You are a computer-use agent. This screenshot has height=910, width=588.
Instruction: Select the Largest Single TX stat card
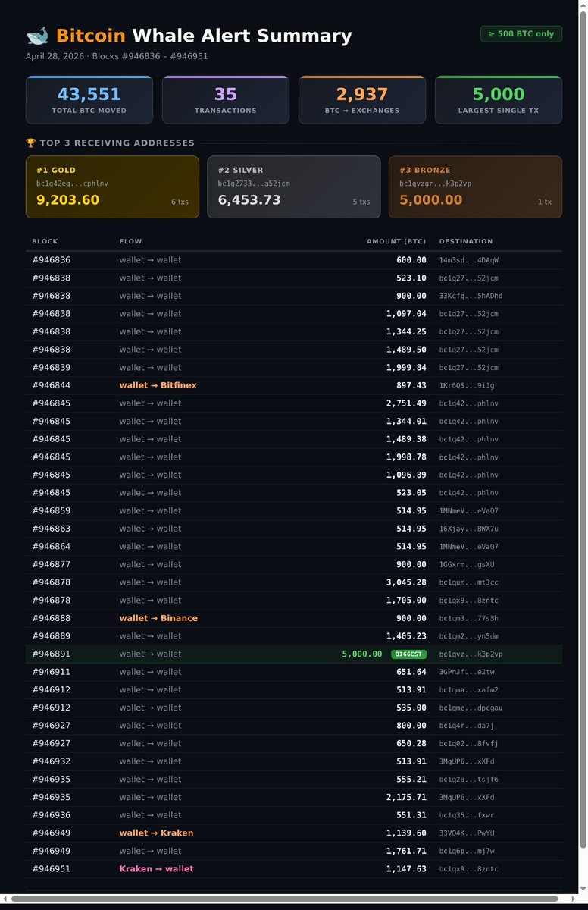pyautogui.click(x=499, y=100)
